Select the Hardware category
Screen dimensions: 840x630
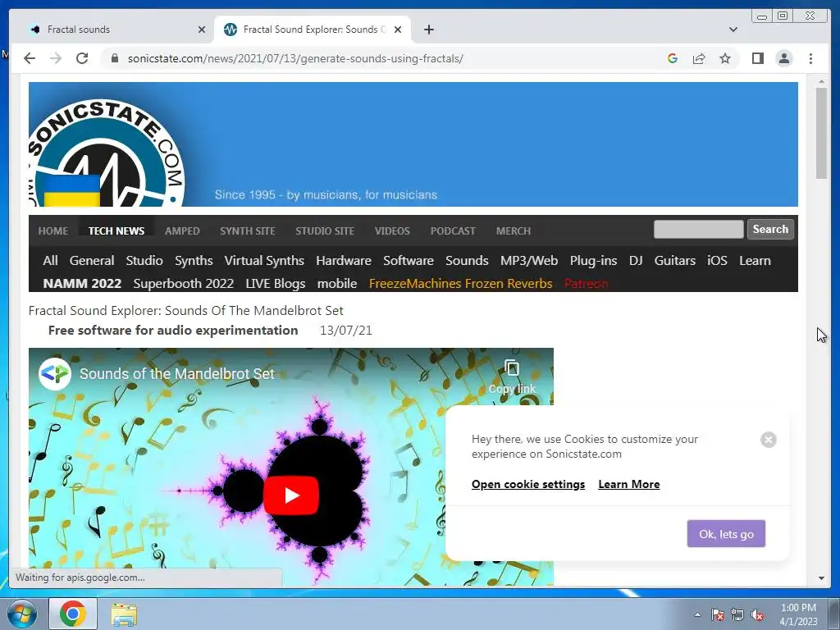[x=344, y=260]
